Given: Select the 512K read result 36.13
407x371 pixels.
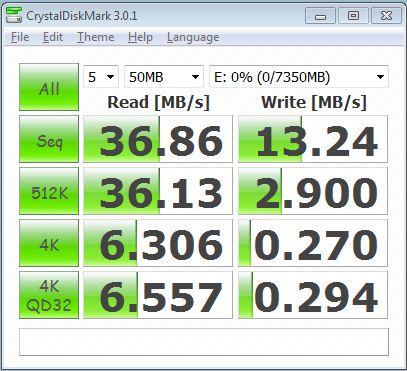Looking at the screenshot, I should pos(158,191).
